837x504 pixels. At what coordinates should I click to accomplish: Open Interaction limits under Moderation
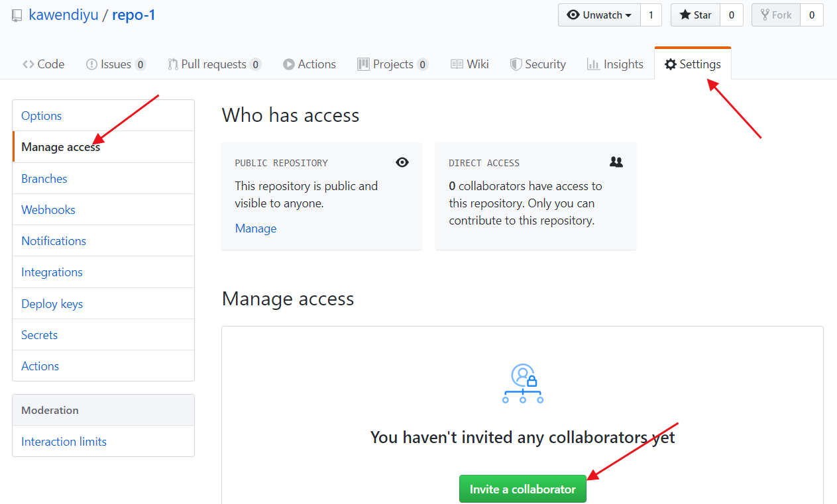click(x=103, y=442)
